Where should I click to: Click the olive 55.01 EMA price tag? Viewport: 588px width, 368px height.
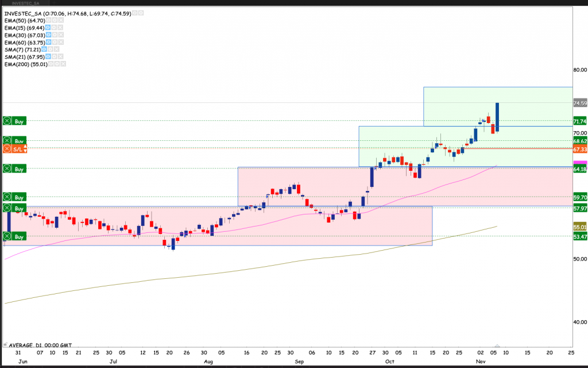click(579, 227)
